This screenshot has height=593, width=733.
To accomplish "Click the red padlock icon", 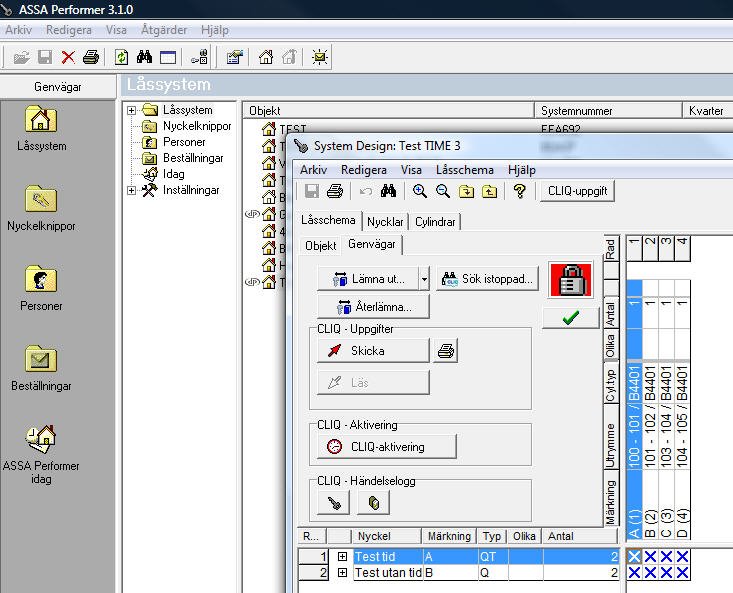I will coord(571,280).
